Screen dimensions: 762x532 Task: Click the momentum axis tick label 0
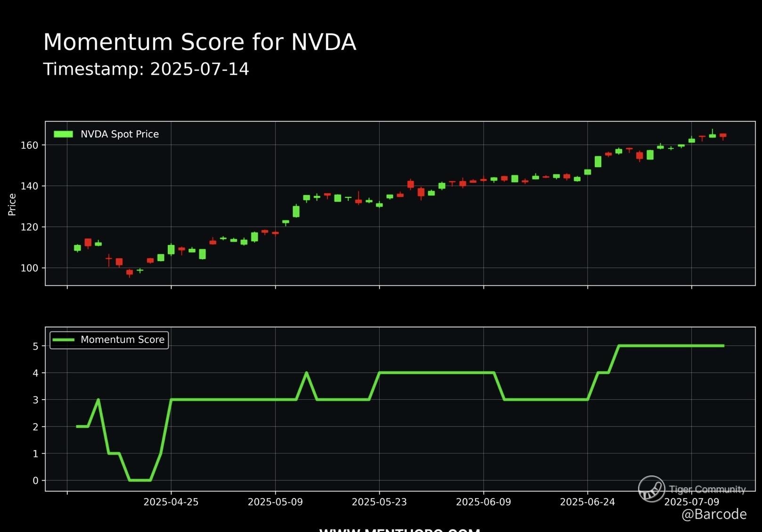pos(36,481)
